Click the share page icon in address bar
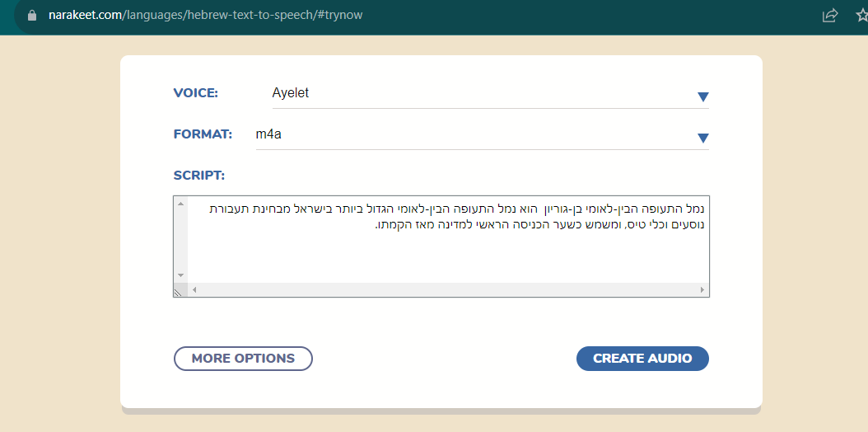The height and width of the screenshot is (432, 868). tap(830, 15)
